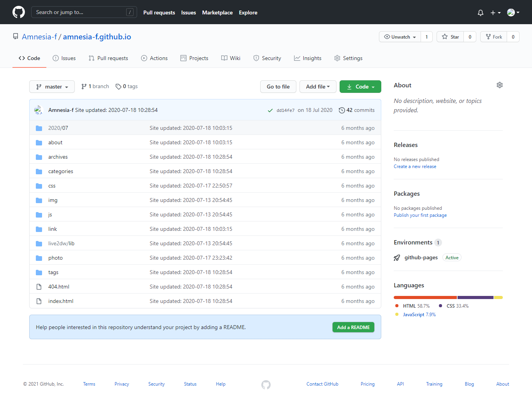Viewport: 532px width, 409px height.
Task: Click the repository icon beside Amnesia-f
Action: coord(16,37)
